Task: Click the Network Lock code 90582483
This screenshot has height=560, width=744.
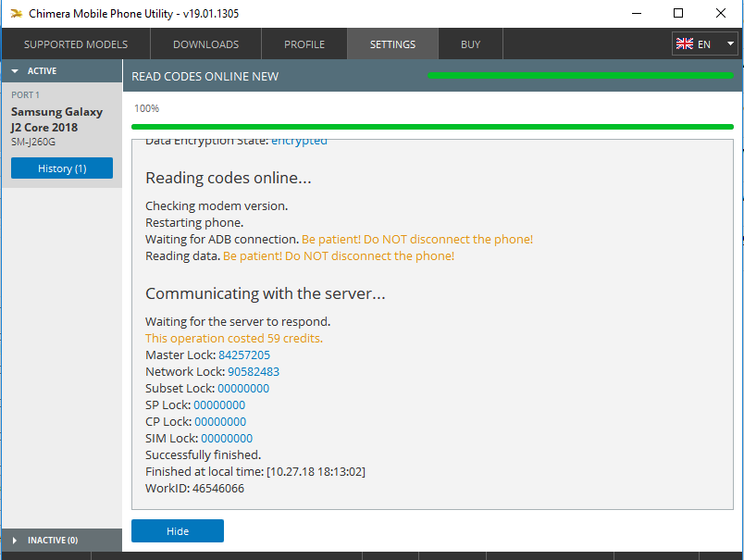Action: coord(254,371)
